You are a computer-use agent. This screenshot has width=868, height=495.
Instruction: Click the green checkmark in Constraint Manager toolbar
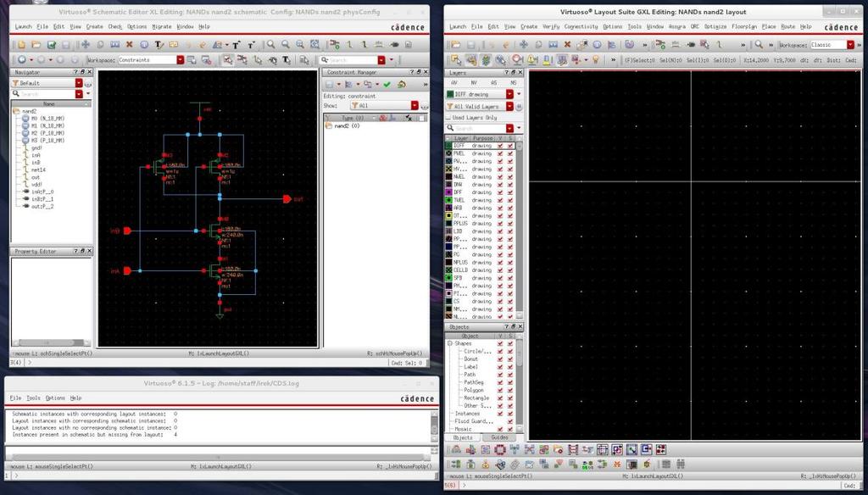coord(387,84)
